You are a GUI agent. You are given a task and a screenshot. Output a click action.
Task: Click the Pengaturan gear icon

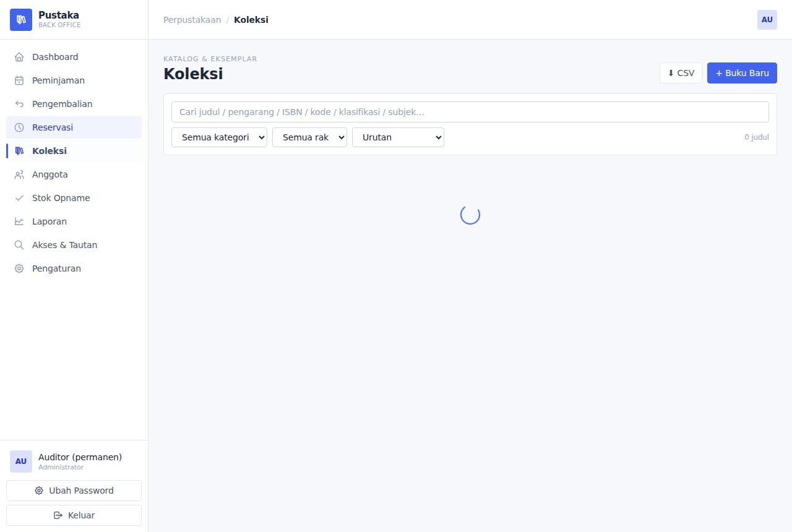click(x=19, y=268)
